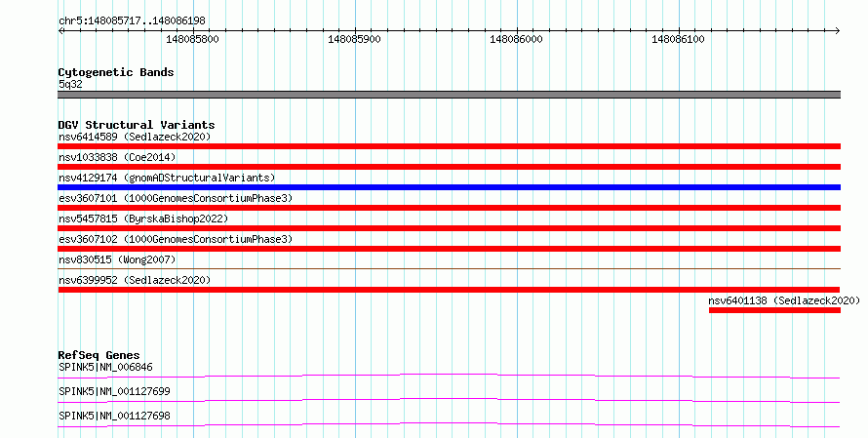Open the SPINK5|NM_001127698 transcript label

[114, 416]
